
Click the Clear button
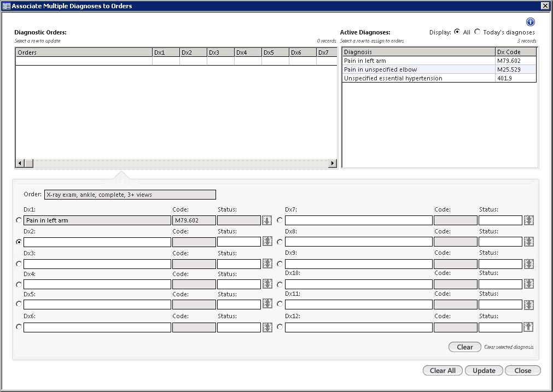(464, 347)
